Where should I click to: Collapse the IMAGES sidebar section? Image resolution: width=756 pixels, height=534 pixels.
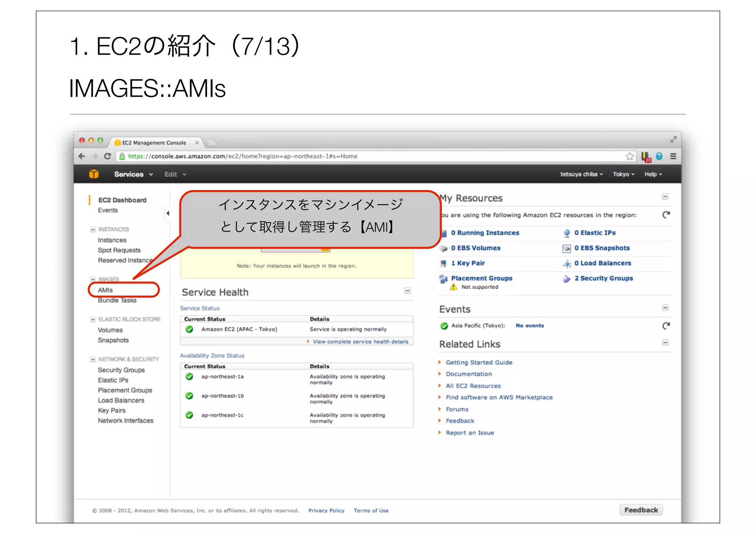93,279
